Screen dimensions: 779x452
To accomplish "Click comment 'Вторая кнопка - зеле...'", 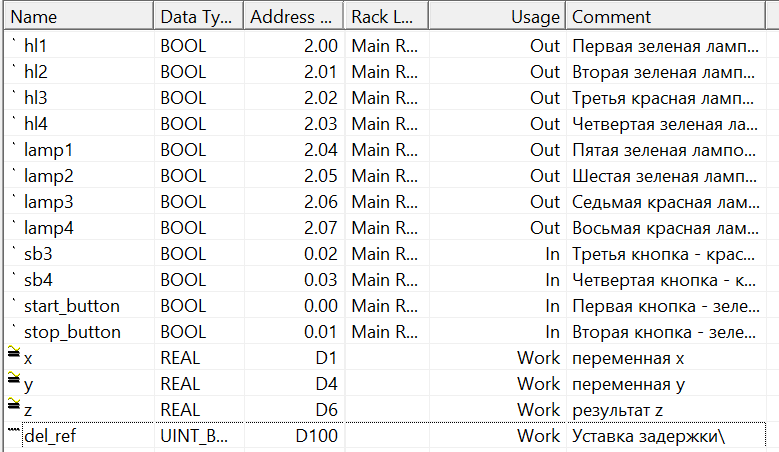I will pyautogui.click(x=664, y=332).
